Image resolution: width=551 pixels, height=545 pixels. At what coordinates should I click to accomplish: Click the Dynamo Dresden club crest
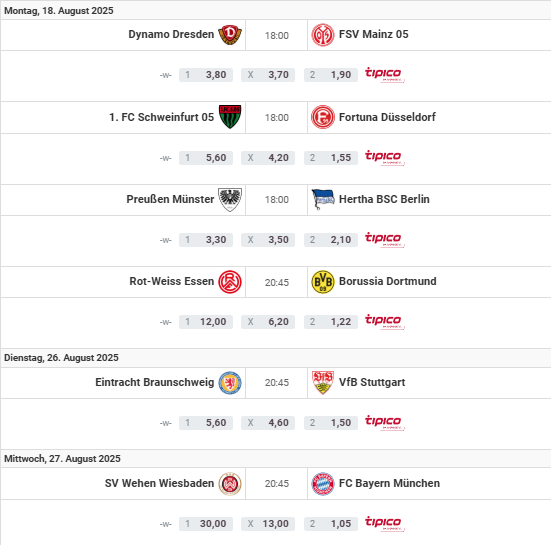coord(230,35)
